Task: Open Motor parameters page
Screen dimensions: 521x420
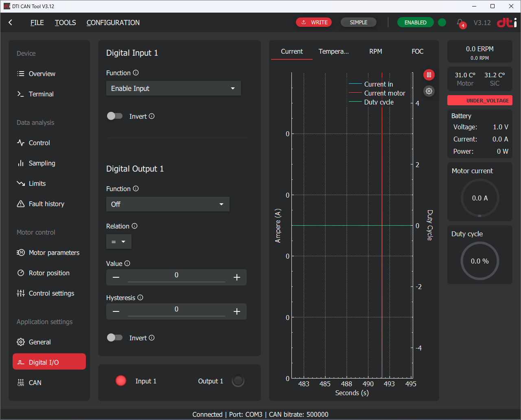Action: [x=49, y=252]
